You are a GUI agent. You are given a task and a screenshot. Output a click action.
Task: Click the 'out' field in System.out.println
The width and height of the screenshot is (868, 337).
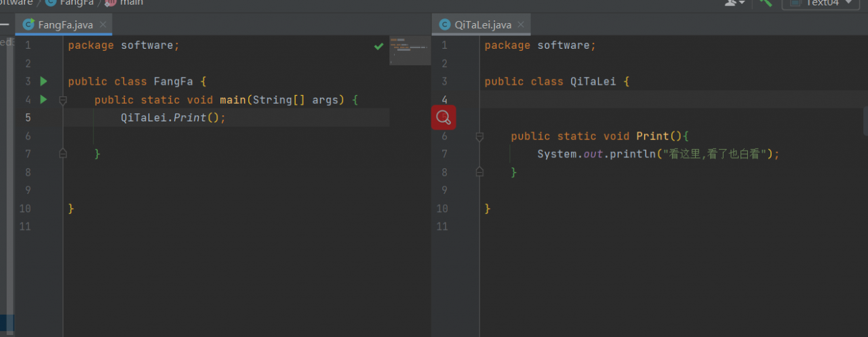[x=593, y=155]
